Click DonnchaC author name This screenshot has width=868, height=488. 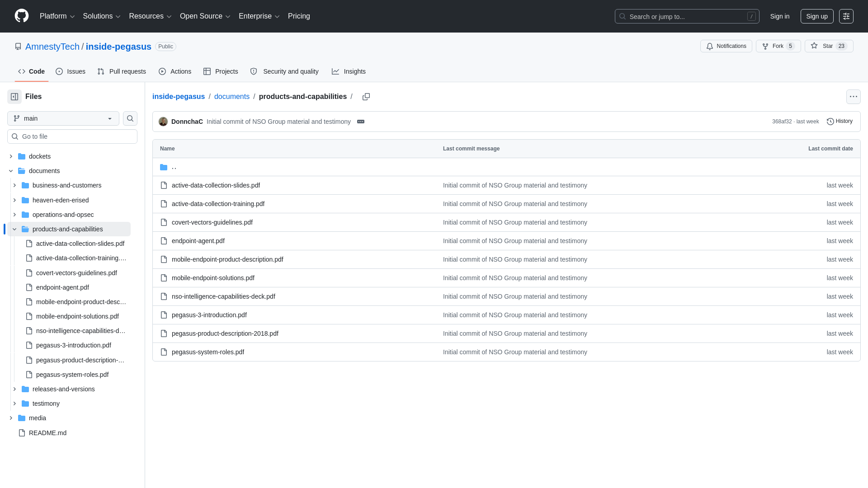(187, 122)
